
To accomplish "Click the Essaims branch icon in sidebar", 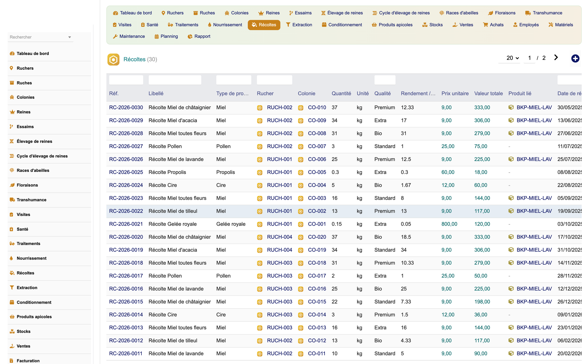I will click(11, 127).
